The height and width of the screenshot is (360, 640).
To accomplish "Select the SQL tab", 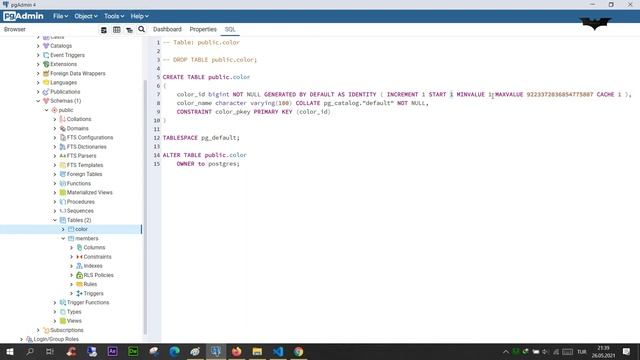I will point(230,29).
